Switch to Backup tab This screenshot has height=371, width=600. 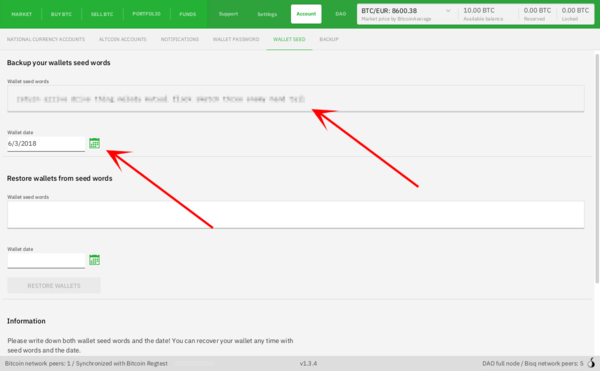coord(329,39)
